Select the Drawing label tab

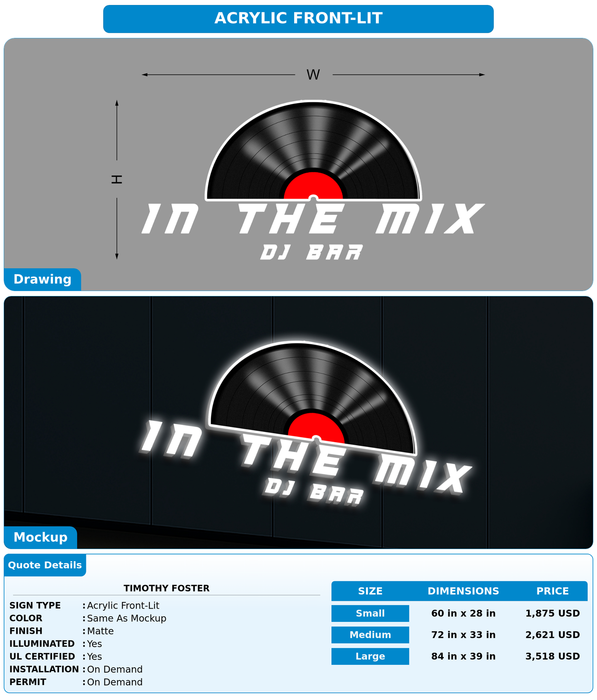coord(43,280)
